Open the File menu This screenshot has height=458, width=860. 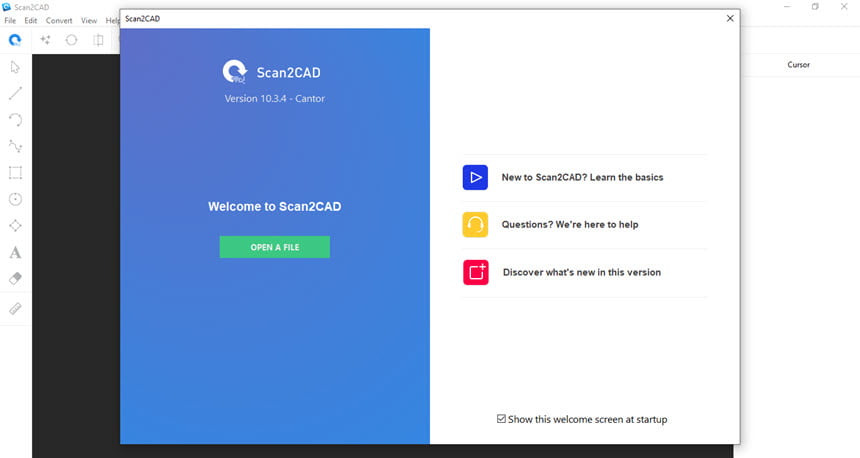(x=10, y=20)
